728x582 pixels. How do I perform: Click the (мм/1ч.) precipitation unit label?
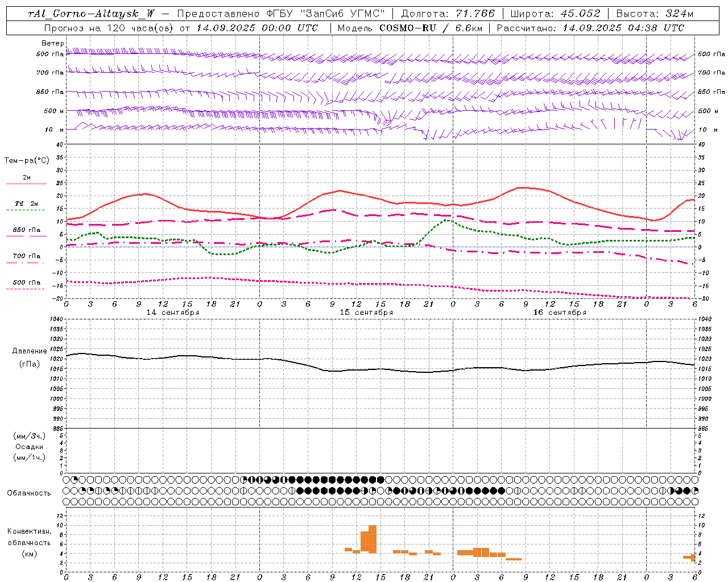point(30,458)
